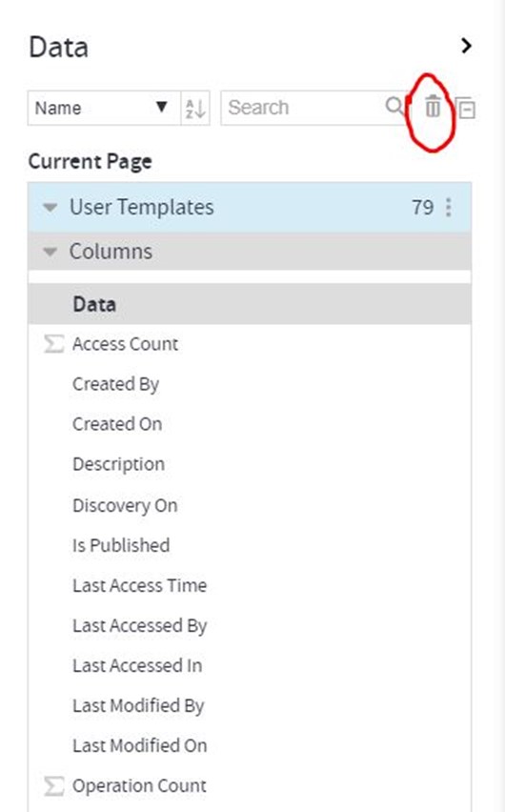
Task: Click sigma icon next to Access Count
Action: point(54,344)
